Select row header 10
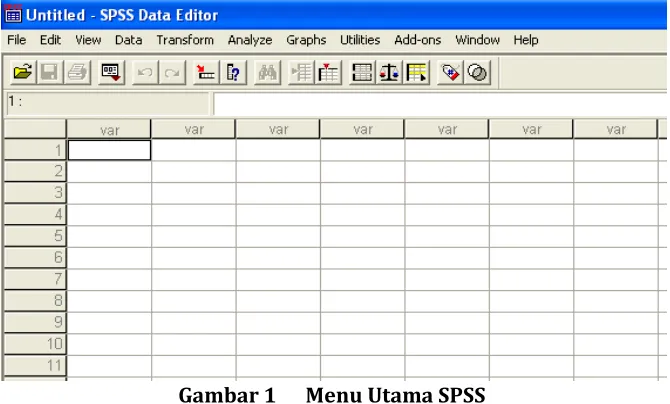Screen dimensions: 670x404 click(x=35, y=344)
